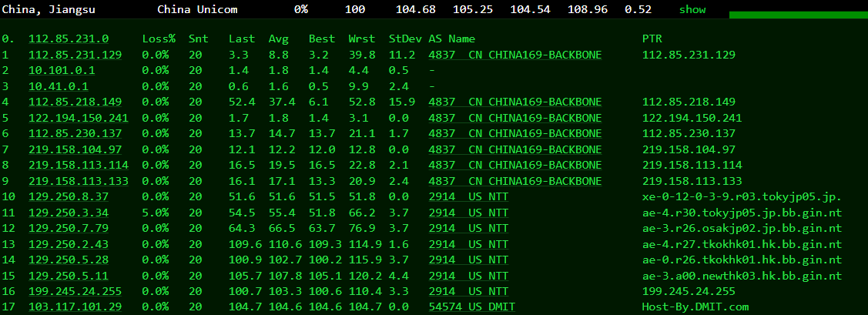Screen dimensions: 868x315
Task: Click PTR ae-4.r30.tokyjp05.jp.bb.gin.nt
Action: coord(742,213)
